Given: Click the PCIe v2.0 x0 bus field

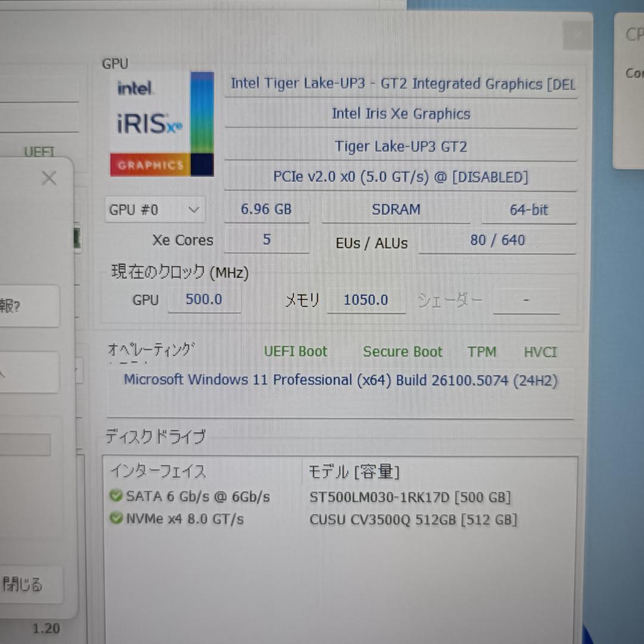Looking at the screenshot, I should click(x=401, y=177).
